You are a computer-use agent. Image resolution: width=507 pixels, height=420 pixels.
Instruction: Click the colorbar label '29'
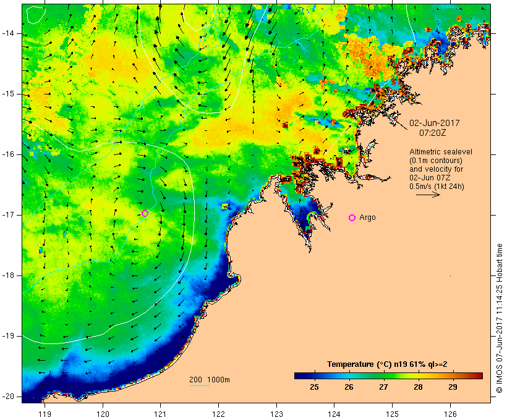(453, 387)
